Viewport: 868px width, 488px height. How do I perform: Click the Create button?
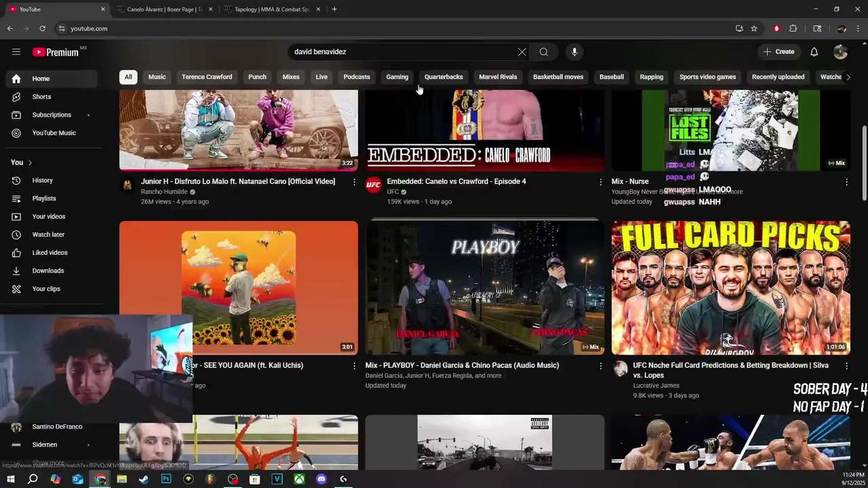point(778,52)
